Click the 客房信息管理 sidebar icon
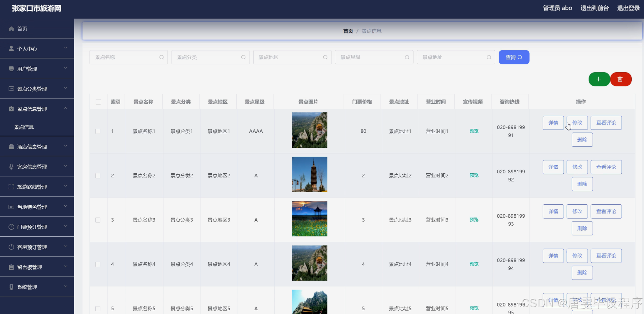Viewport: 644px width, 314px height. 11,167
